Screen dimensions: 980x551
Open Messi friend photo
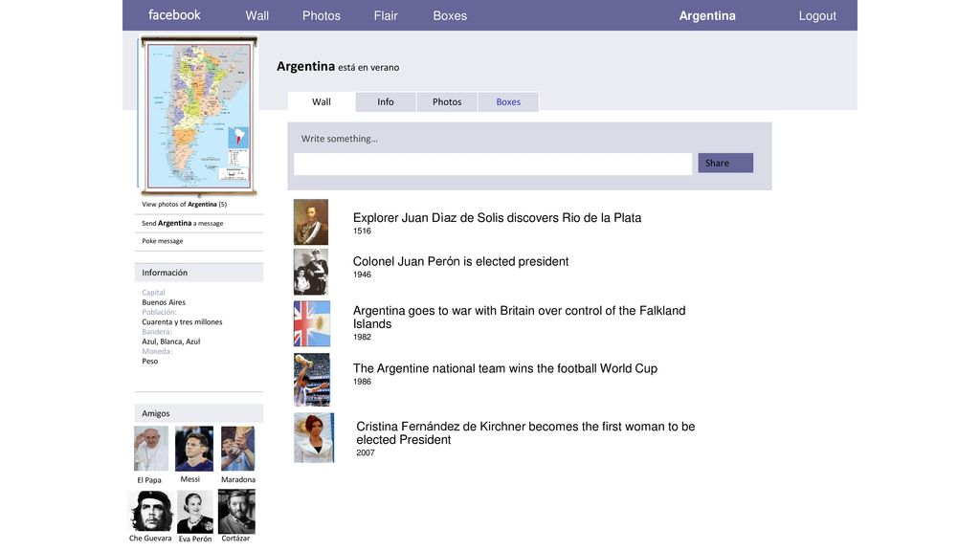coord(193,449)
